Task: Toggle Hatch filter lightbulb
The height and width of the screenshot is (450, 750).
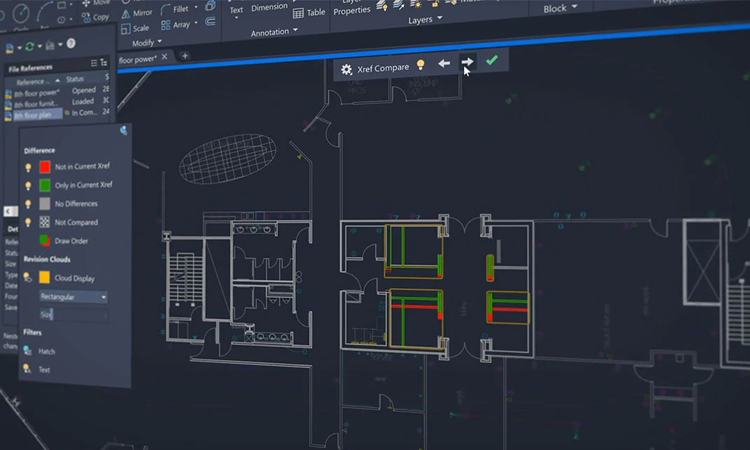Action: 27,351
